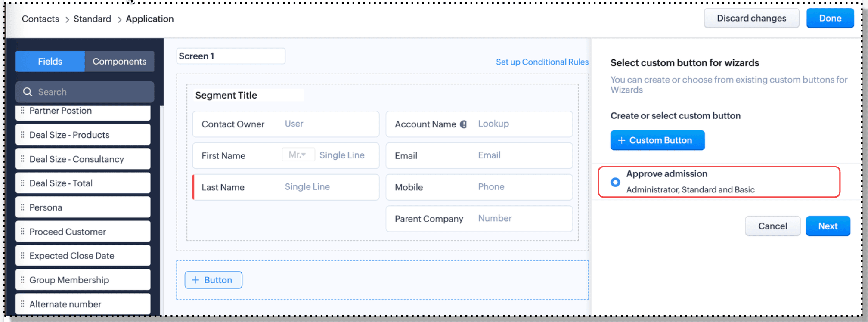Switch to the Fields tab

click(x=50, y=62)
